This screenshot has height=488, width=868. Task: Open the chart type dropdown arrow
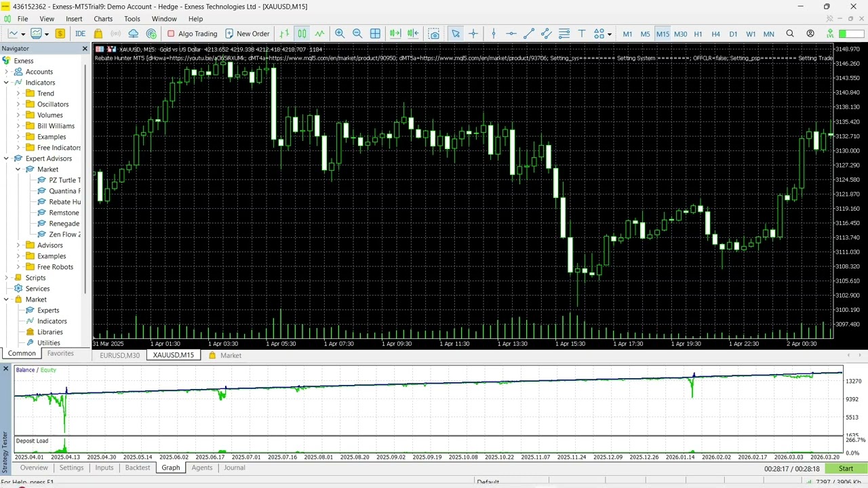[23, 34]
